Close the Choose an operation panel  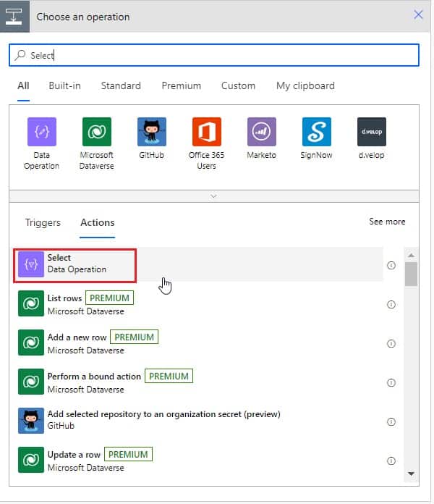[x=418, y=14]
